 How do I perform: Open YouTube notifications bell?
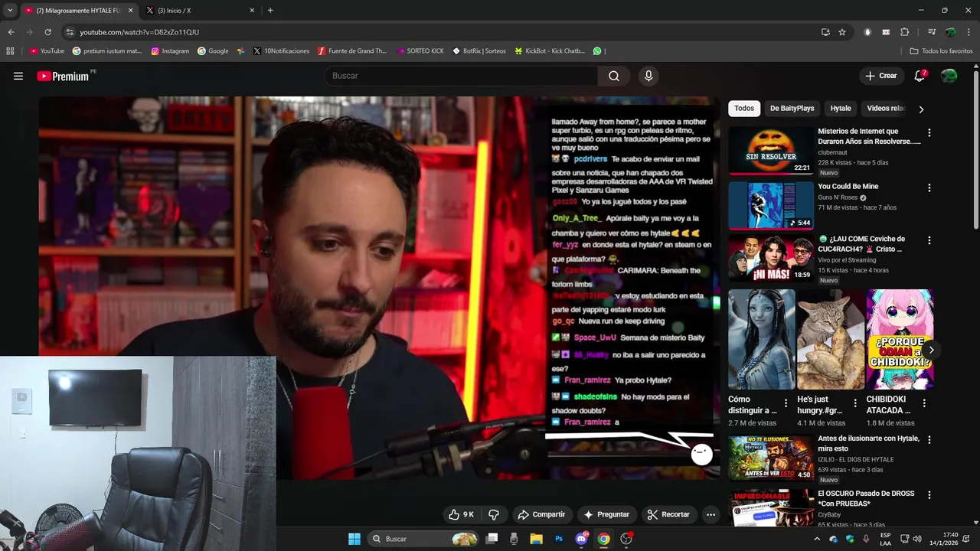[920, 76]
